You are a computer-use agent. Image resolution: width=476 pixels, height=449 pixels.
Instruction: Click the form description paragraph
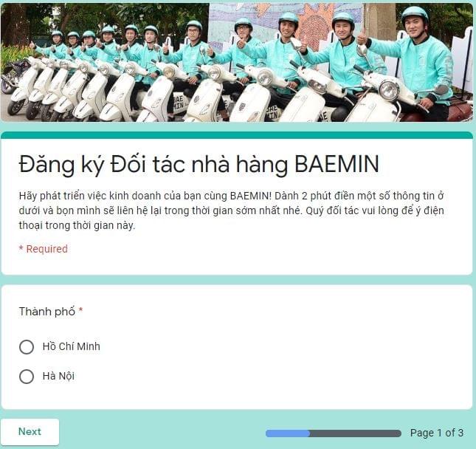point(231,210)
